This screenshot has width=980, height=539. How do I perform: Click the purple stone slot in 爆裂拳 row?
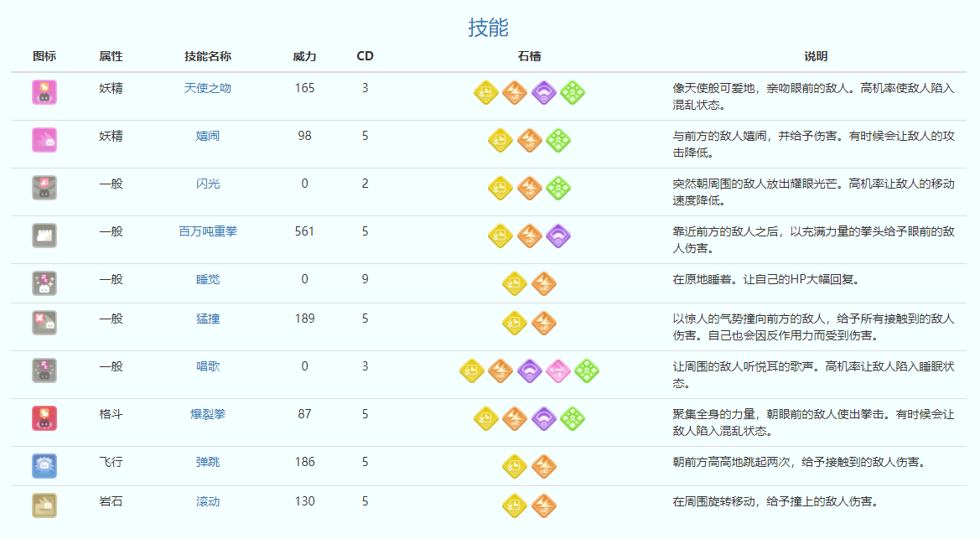pos(544,418)
